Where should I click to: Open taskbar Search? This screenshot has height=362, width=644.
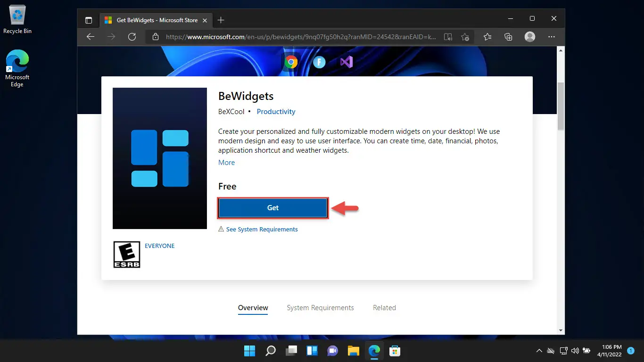click(x=270, y=351)
